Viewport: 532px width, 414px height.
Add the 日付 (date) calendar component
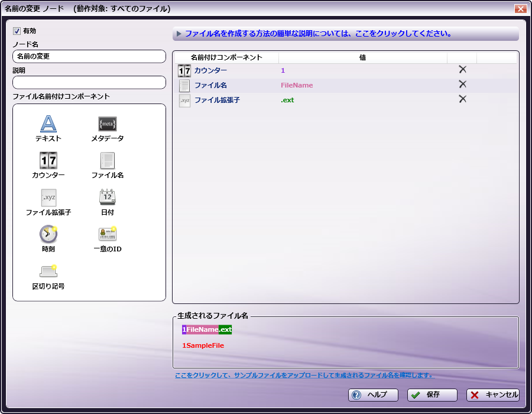(107, 197)
